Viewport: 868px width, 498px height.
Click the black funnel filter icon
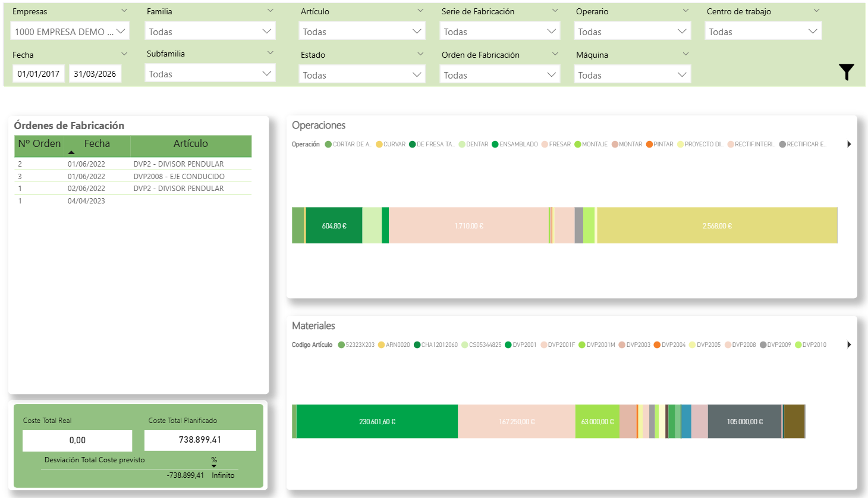point(846,72)
